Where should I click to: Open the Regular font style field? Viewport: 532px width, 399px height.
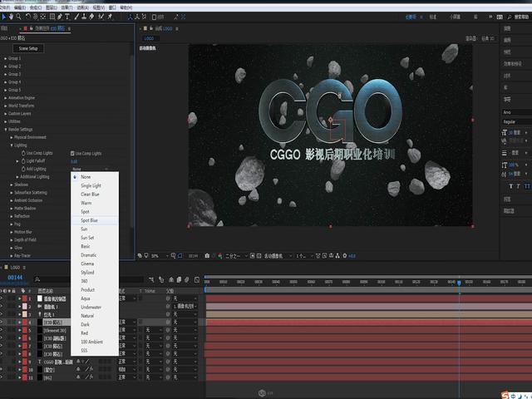[517, 122]
